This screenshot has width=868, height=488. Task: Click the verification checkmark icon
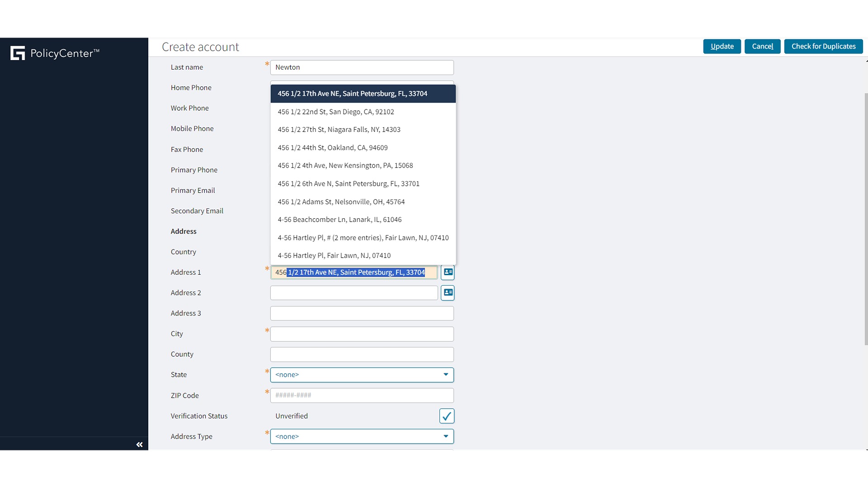(x=447, y=416)
